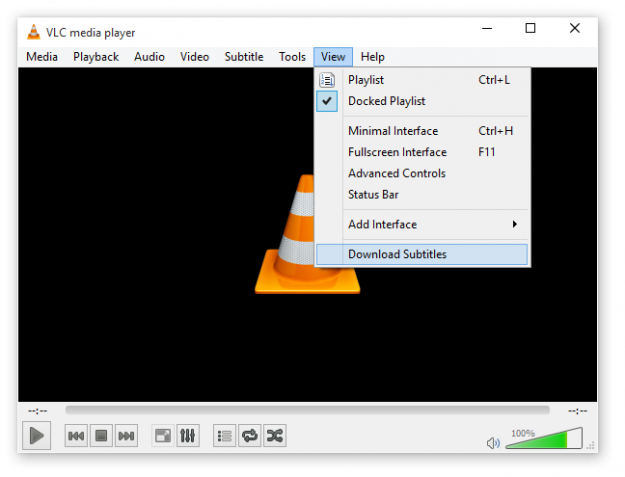Toggle random shuffle icon
Viewport: 625px width, 477px height.
click(x=275, y=436)
